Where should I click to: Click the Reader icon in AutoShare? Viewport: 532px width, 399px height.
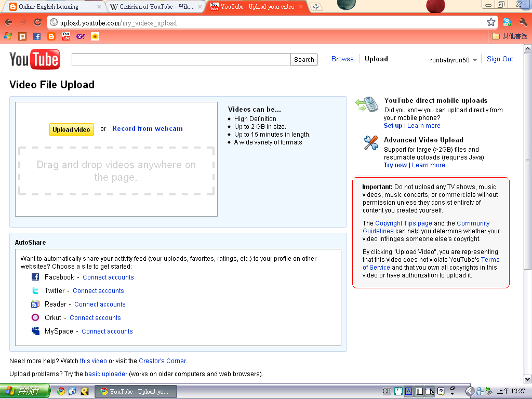coord(35,304)
